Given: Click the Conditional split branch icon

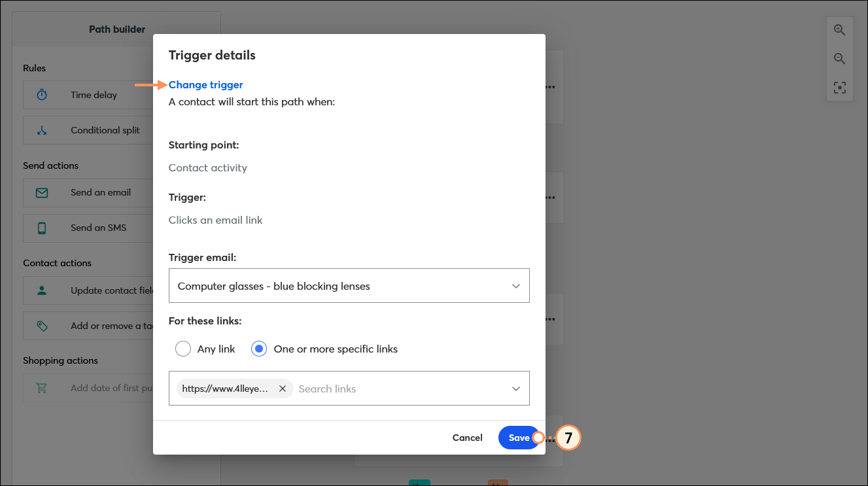Looking at the screenshot, I should pos(42,130).
